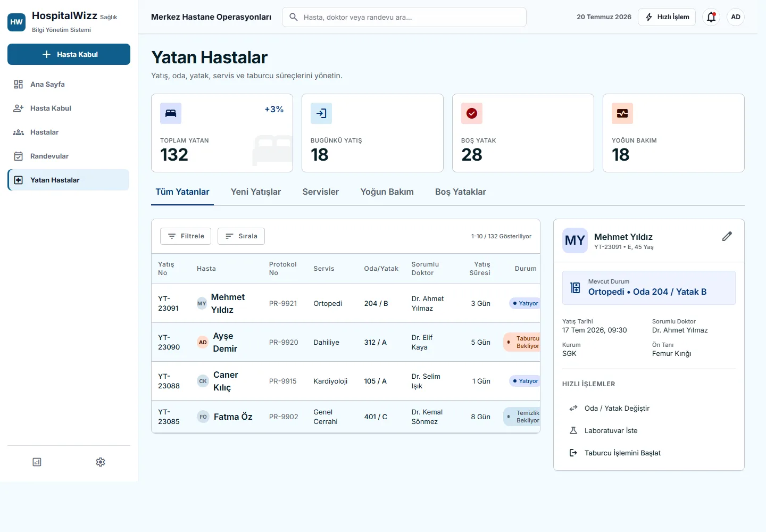Open the Filtrele filter button

pos(186,236)
